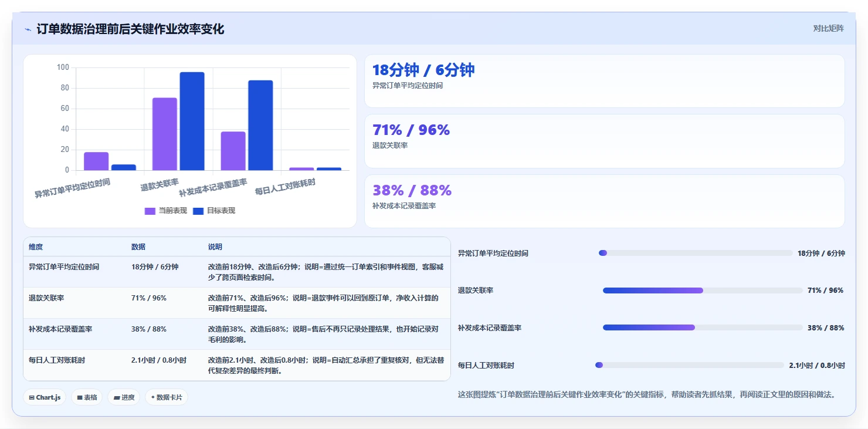Image resolution: width=868 pixels, height=429 pixels.
Task: Click the description starting 改造前38%
Action: [323, 335]
